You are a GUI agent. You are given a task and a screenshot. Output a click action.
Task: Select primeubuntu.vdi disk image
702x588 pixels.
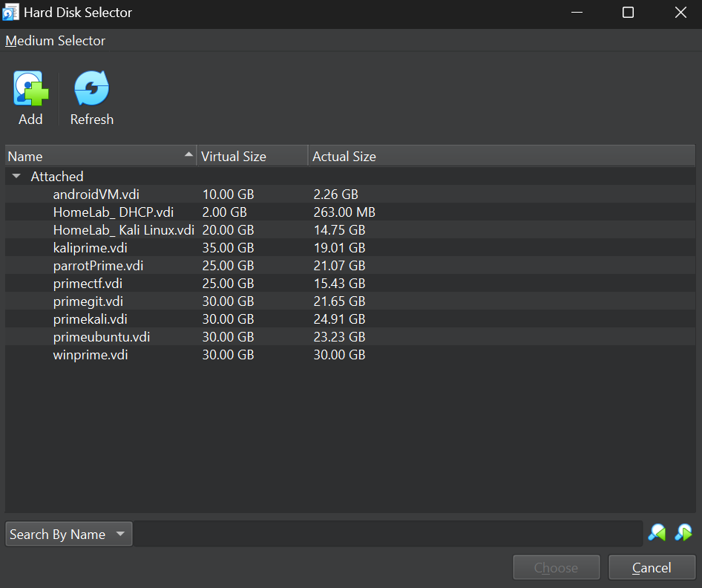click(x=102, y=337)
